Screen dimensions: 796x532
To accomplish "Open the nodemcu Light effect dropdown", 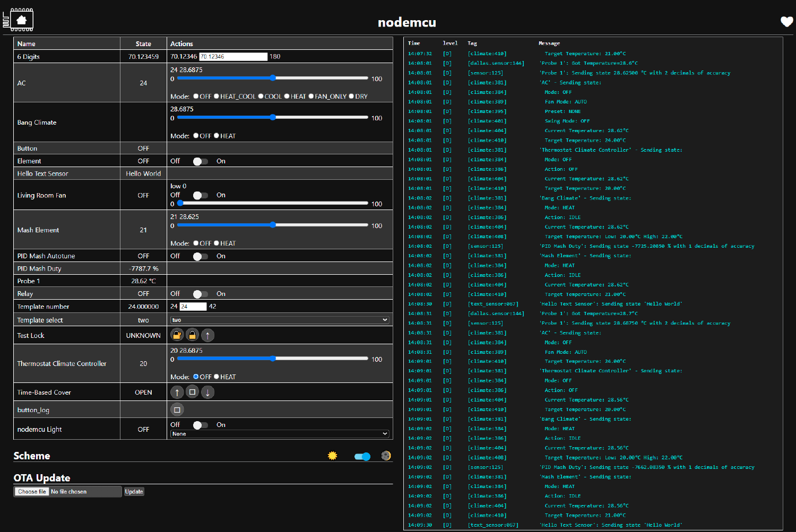I will pyautogui.click(x=280, y=433).
